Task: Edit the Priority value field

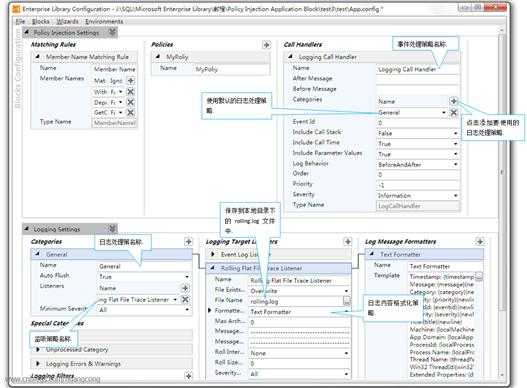Action: (x=418, y=185)
